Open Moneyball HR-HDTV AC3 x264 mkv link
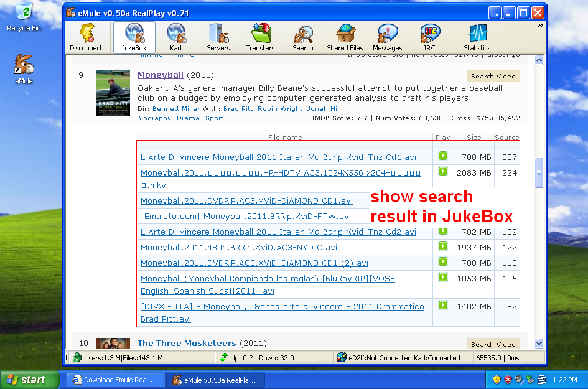The height and width of the screenshot is (389, 588). [x=281, y=179]
